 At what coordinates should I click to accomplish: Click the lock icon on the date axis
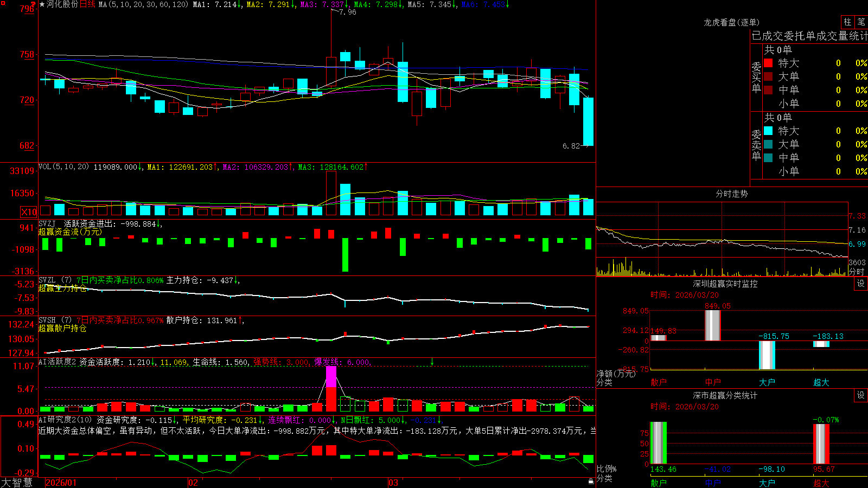click(591, 481)
